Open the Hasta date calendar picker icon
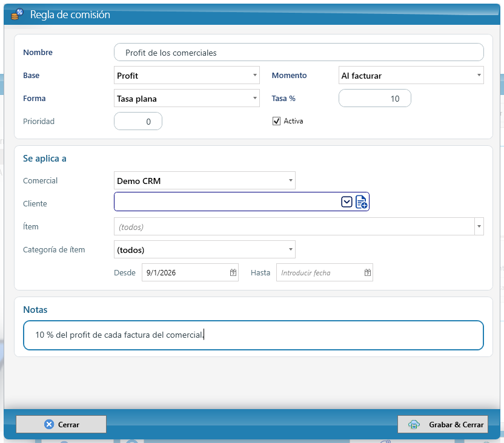The width and height of the screenshot is (504, 443). coord(368,272)
